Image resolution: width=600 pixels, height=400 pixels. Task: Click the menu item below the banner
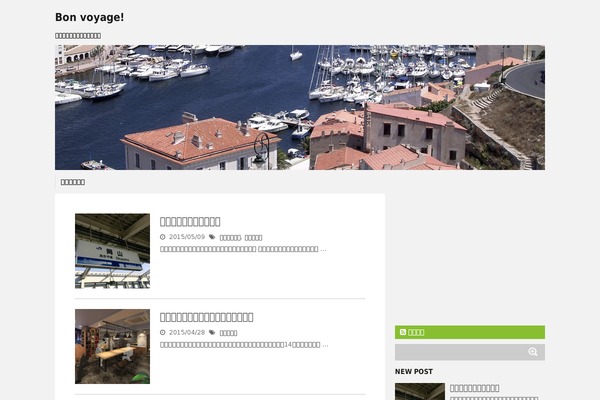coord(73,182)
